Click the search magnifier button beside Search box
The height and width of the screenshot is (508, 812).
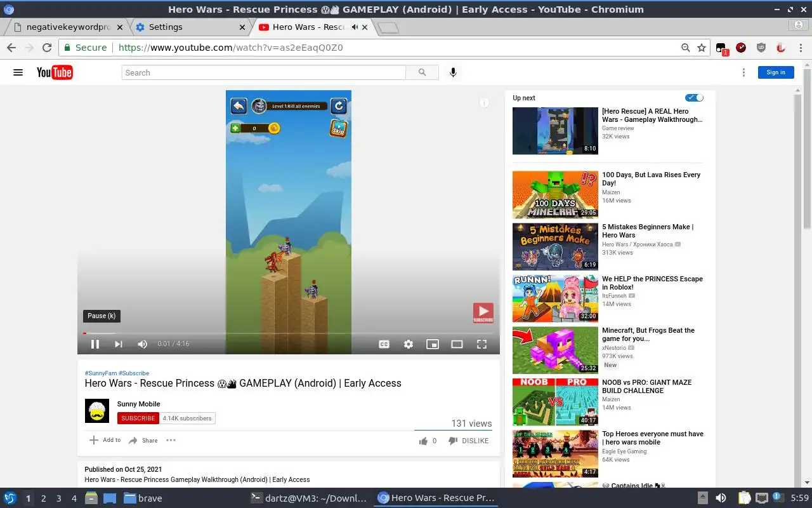[x=422, y=72]
